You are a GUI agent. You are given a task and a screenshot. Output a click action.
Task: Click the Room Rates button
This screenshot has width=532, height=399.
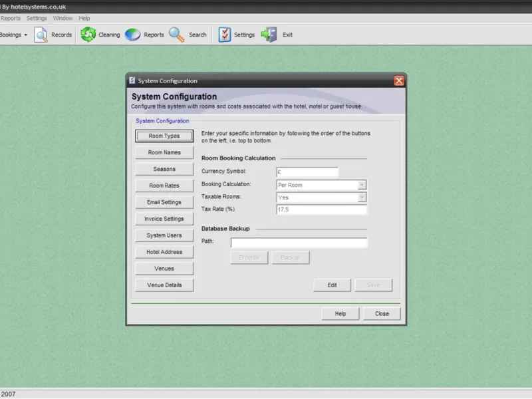tap(164, 186)
